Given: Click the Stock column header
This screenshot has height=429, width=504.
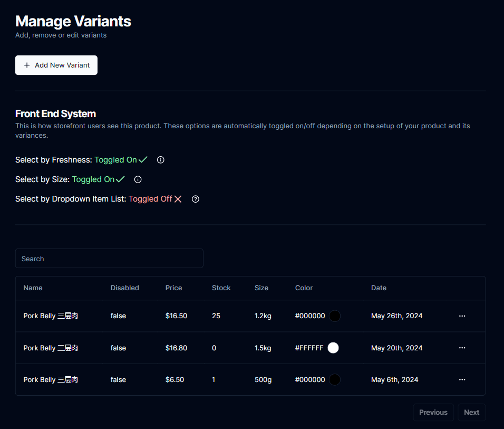Looking at the screenshot, I should 221,288.
